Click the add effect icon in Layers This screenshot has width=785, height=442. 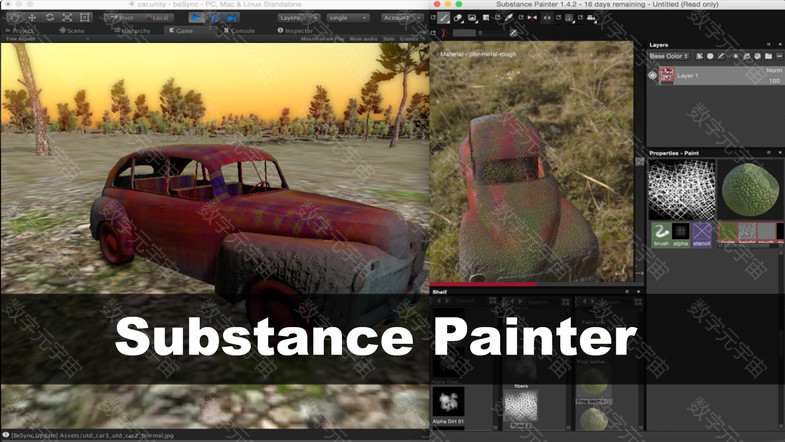click(699, 56)
